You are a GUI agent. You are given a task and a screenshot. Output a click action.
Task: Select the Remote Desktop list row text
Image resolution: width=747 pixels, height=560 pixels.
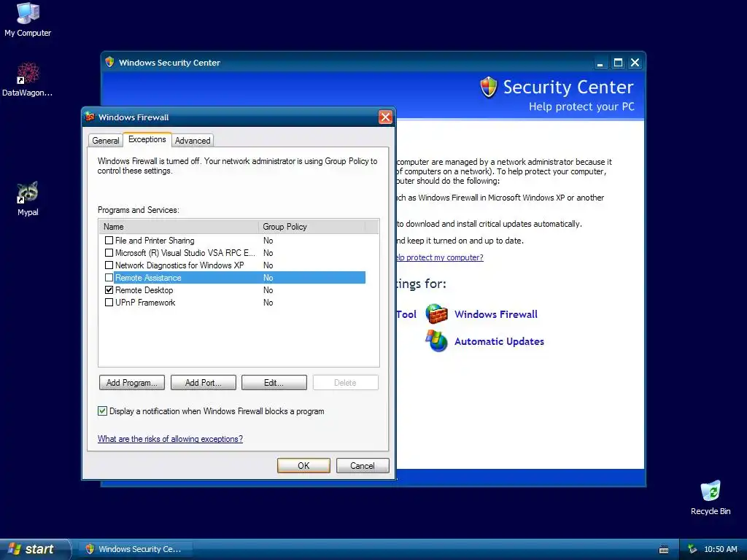tap(144, 290)
